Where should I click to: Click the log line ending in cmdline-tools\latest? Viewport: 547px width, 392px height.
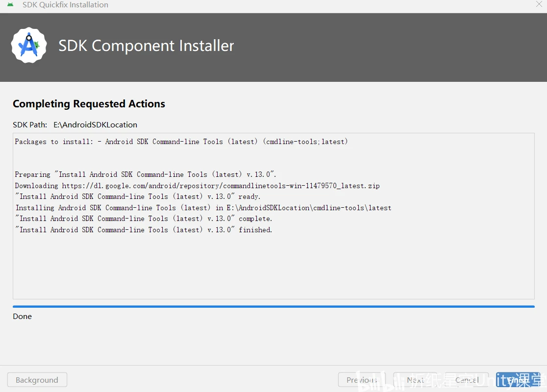pyautogui.click(x=203, y=208)
